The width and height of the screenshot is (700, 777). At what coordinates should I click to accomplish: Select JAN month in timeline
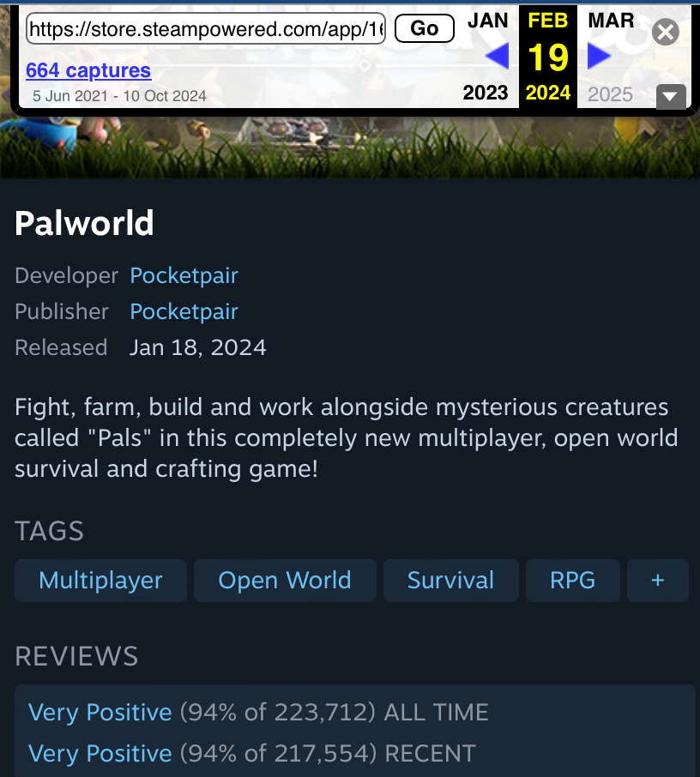tap(488, 21)
